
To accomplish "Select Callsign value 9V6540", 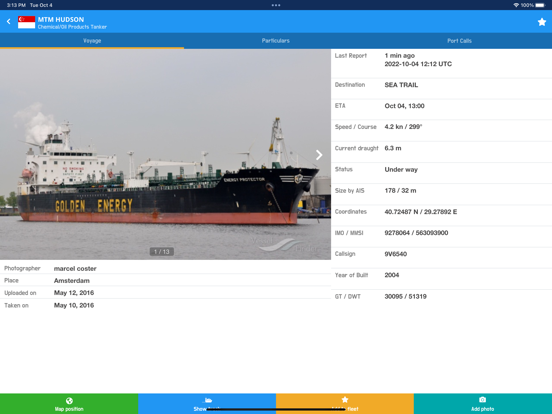I will 396,254.
